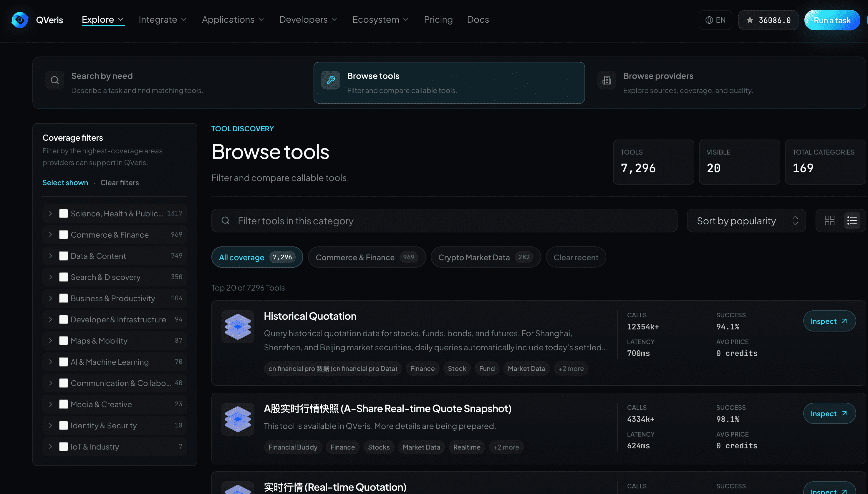Screen dimensions: 868x494
Task: Expand the Science, Health & Public category
Action: [x=51, y=213]
